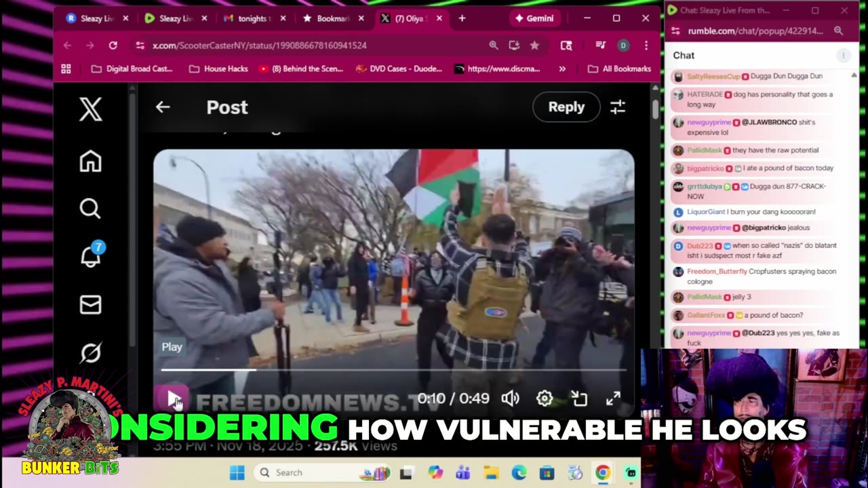Click username SaltyReesesCup in chat
Image resolution: width=868 pixels, height=488 pixels.
click(x=713, y=77)
